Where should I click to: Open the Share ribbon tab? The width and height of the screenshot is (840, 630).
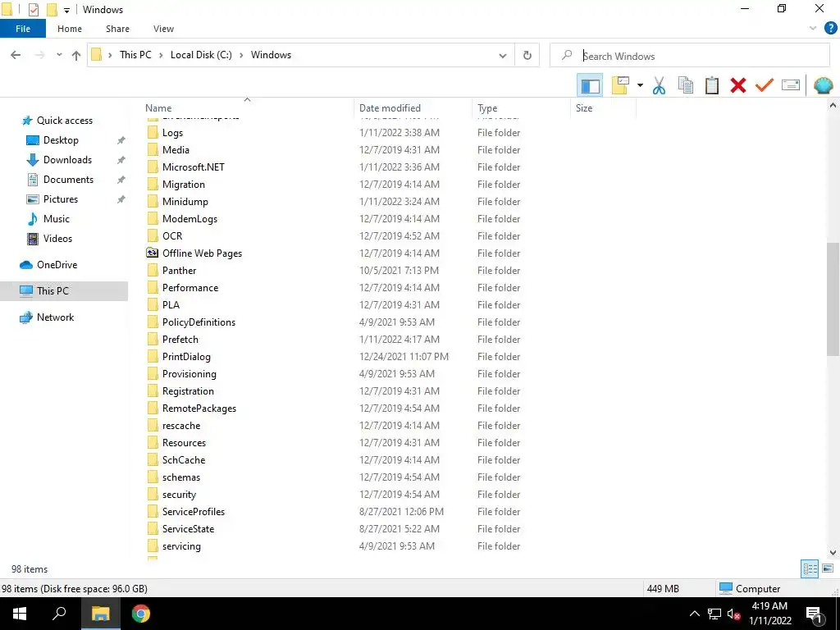tap(117, 29)
